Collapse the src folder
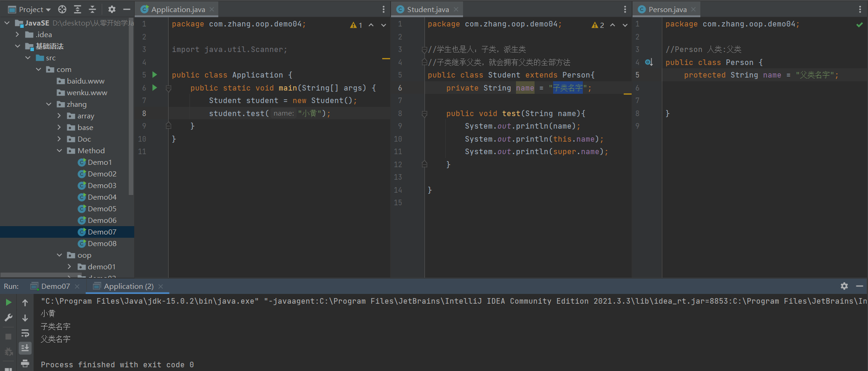This screenshot has width=868, height=371. [x=28, y=58]
